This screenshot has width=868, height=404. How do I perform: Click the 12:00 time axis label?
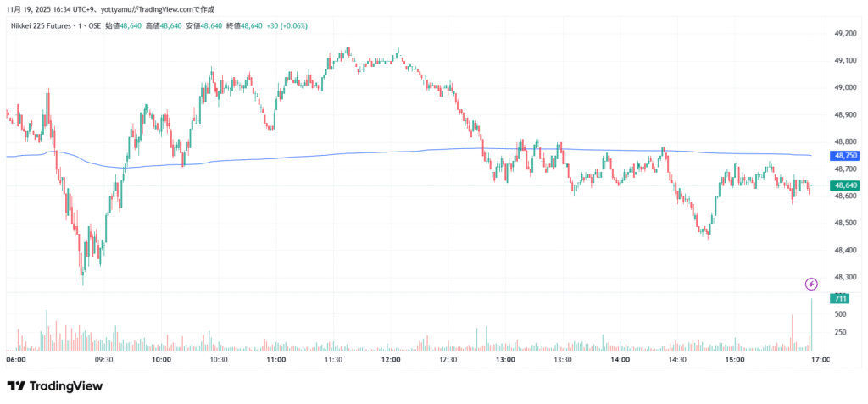point(391,359)
